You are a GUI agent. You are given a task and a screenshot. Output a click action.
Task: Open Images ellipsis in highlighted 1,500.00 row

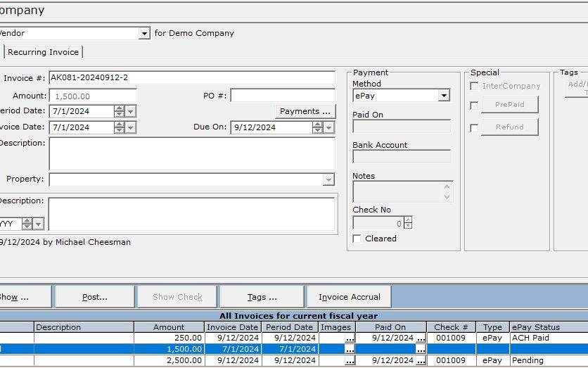click(x=349, y=350)
